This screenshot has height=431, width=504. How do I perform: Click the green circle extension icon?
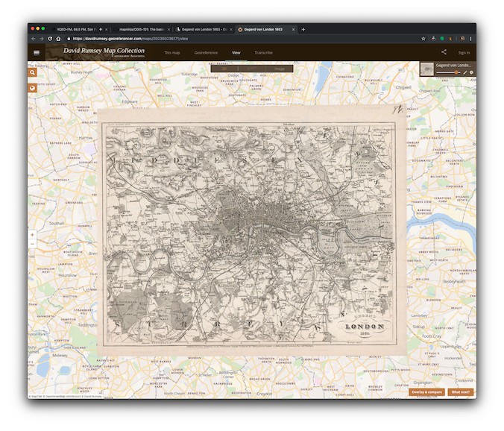[442, 39]
